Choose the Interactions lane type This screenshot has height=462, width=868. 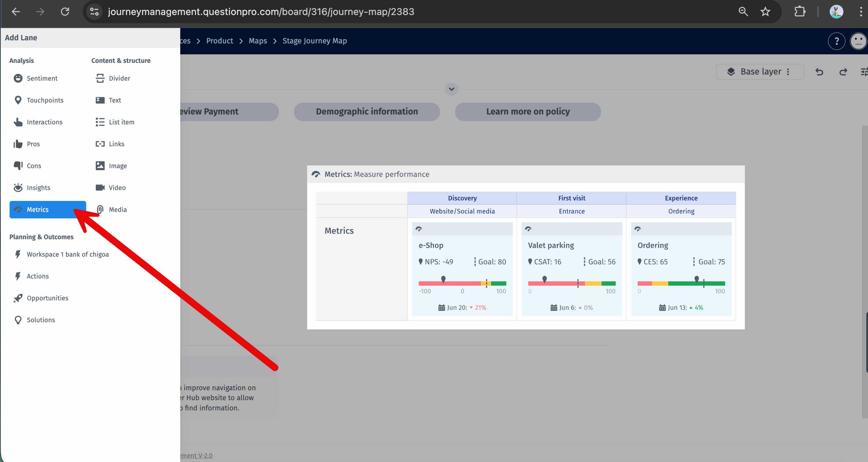44,122
